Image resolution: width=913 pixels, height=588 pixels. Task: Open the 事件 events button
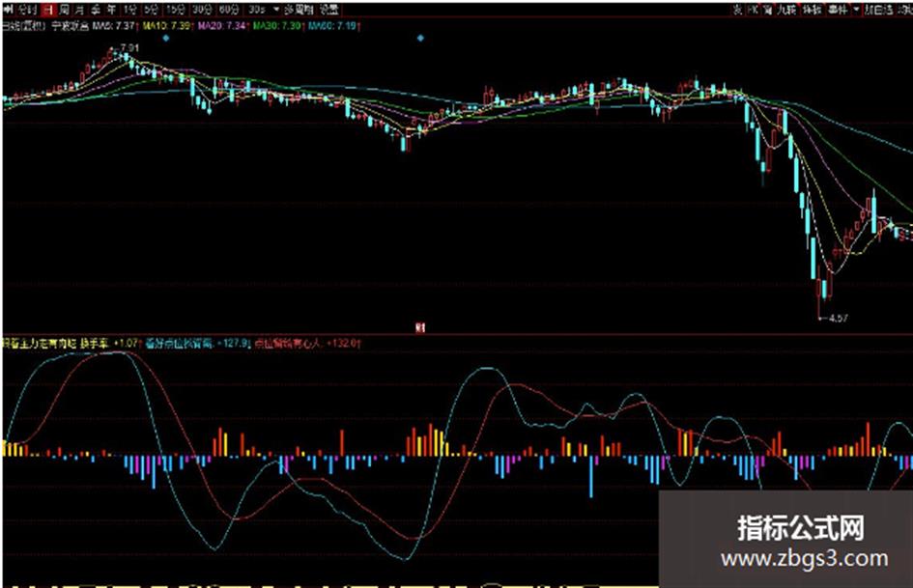pos(838,10)
